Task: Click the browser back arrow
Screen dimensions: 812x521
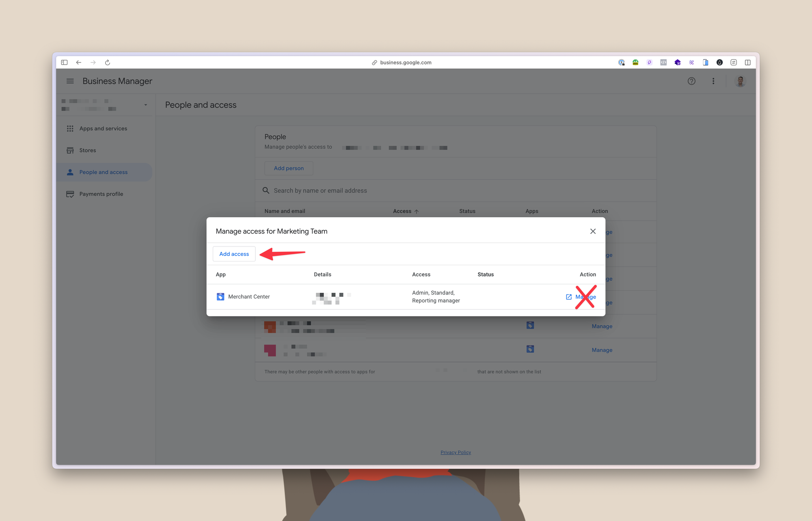Action: 79,63
